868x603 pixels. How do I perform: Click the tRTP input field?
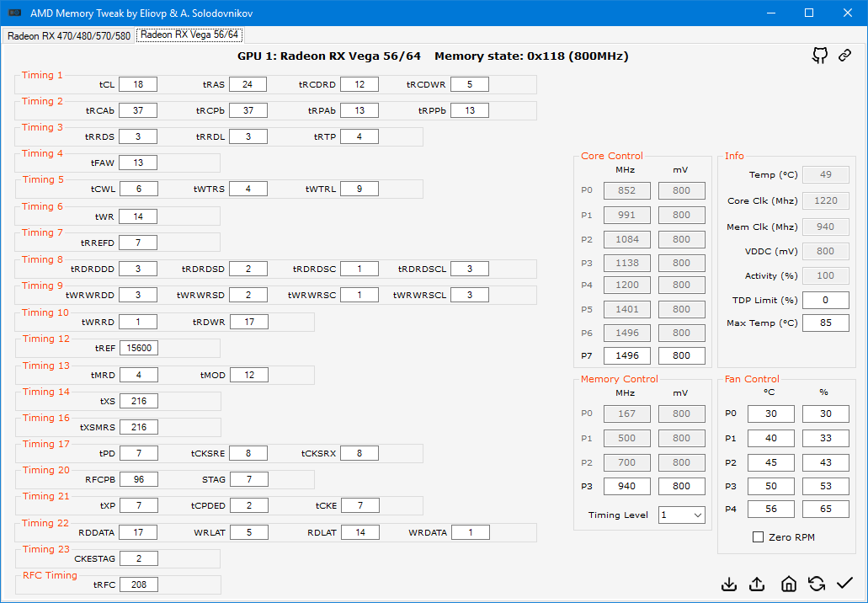point(359,136)
